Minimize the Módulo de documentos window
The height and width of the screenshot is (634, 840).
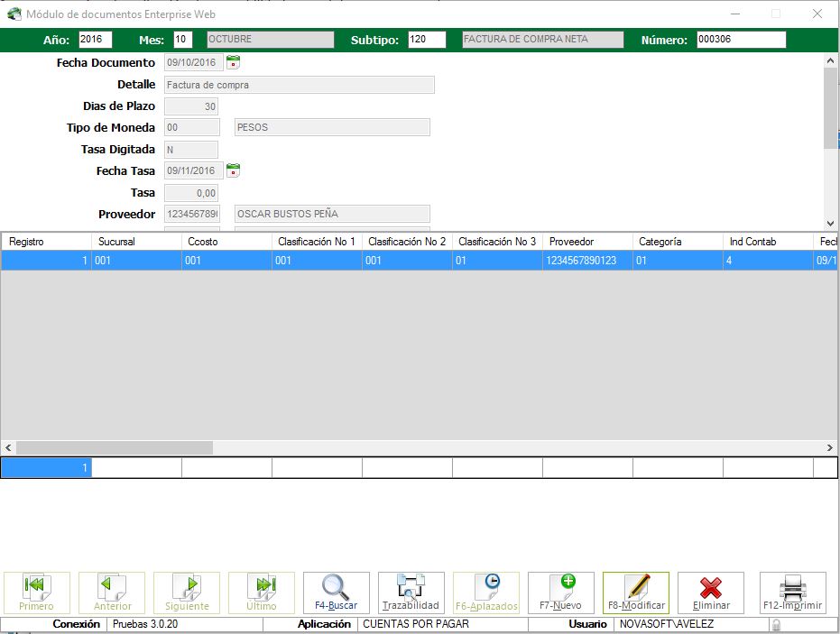coord(735,14)
